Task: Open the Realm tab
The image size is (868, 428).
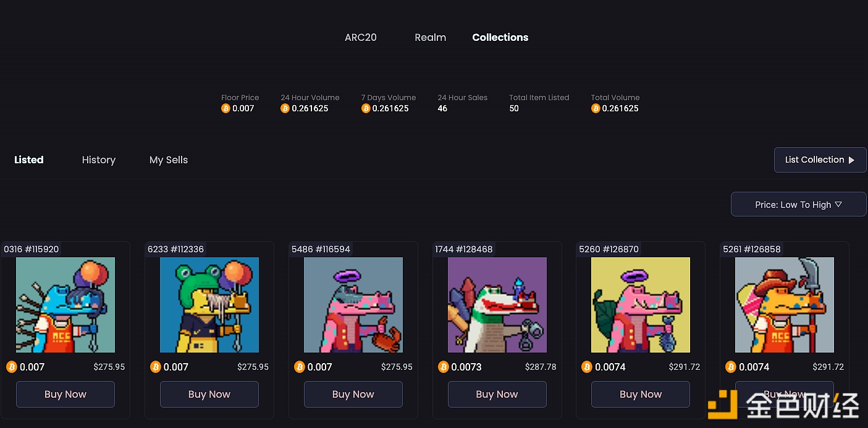Action: (x=431, y=37)
